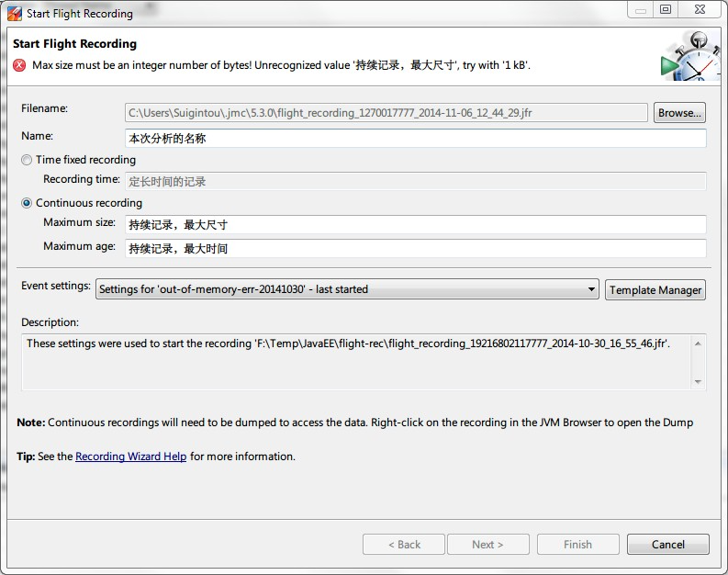The width and height of the screenshot is (728, 575).
Task: Click Description scrollbar down arrow
Action: tap(698, 382)
